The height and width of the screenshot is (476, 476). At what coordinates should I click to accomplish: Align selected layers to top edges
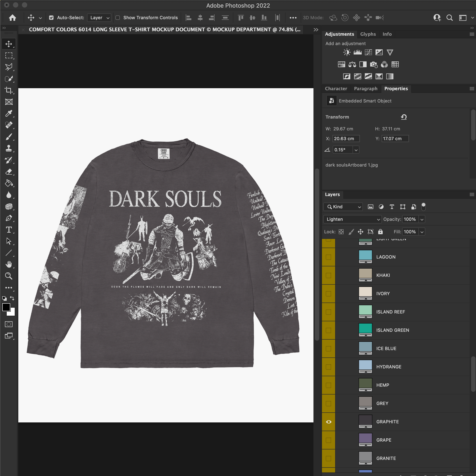240,17
